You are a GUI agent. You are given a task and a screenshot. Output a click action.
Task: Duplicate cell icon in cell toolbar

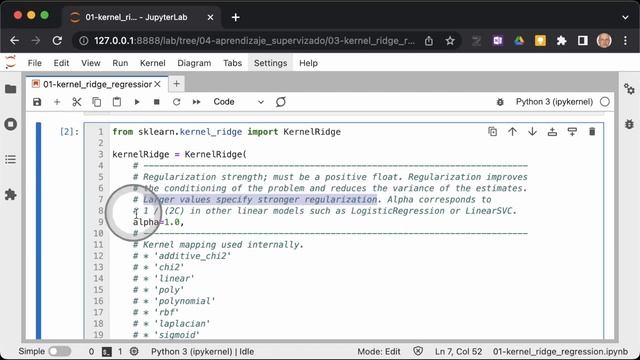coord(493,131)
